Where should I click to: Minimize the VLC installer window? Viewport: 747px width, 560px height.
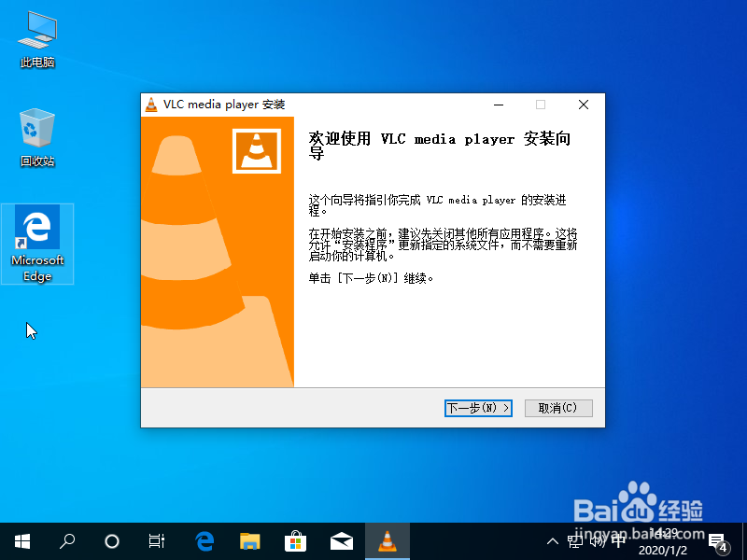499,105
